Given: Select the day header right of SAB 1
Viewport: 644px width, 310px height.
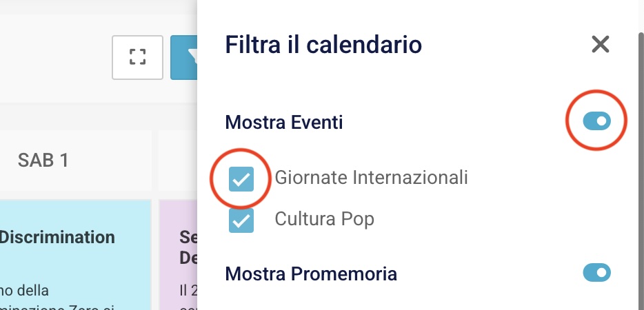Looking at the screenshot, I should click(178, 161).
